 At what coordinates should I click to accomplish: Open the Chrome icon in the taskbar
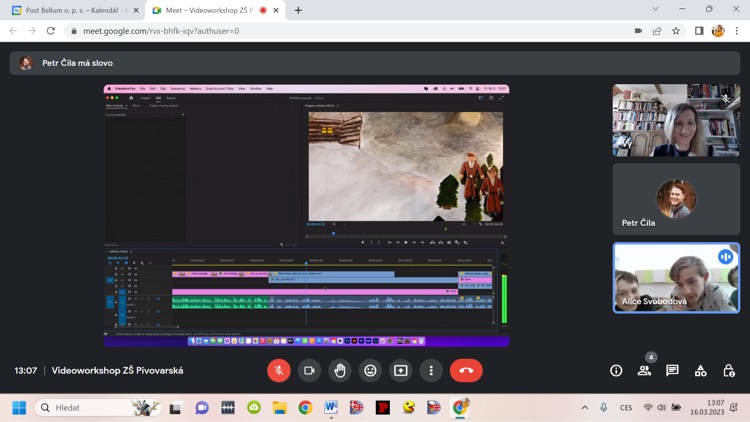point(305,408)
